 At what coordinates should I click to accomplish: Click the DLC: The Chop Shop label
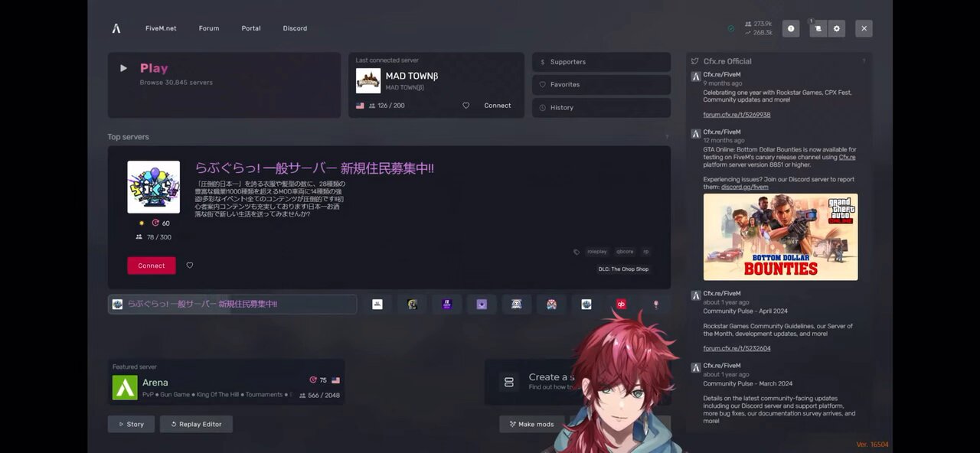coord(624,269)
